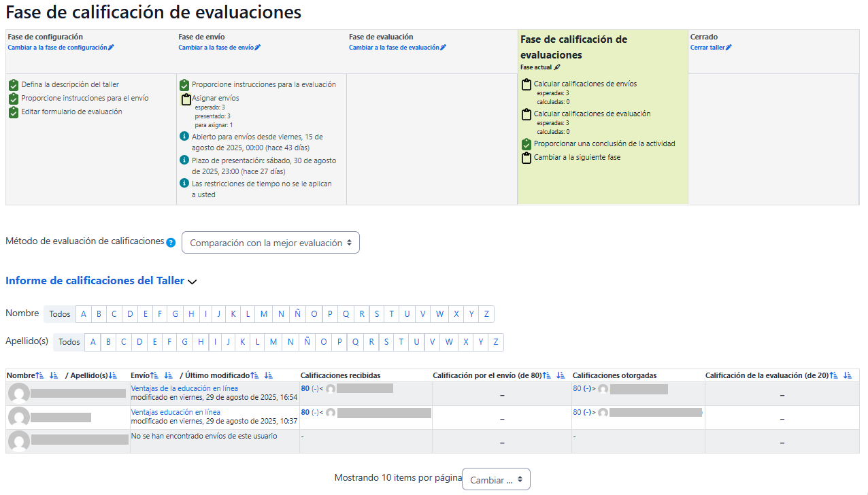Collapse Informe de calificaciones del Taller section
Screen dimensions: 868x495
tap(192, 281)
